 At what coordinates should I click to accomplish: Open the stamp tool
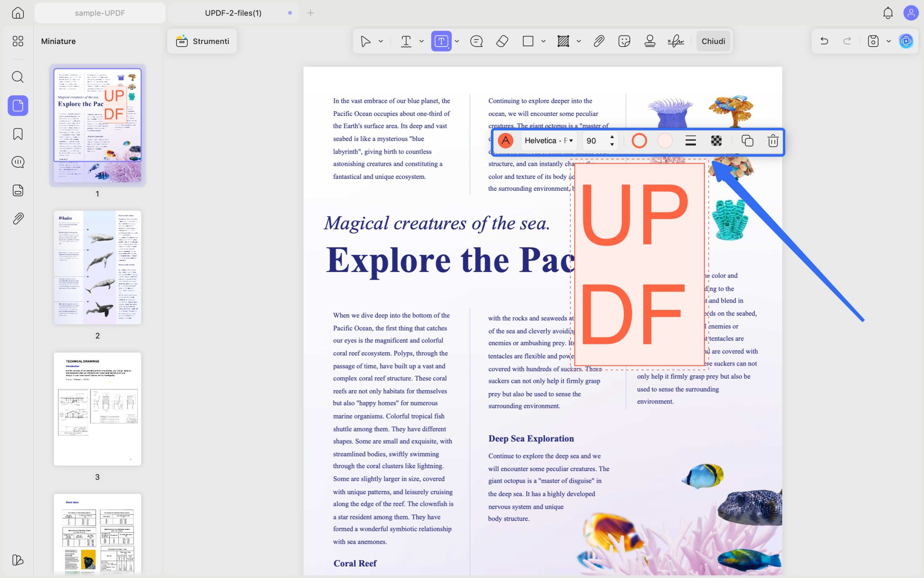point(650,41)
